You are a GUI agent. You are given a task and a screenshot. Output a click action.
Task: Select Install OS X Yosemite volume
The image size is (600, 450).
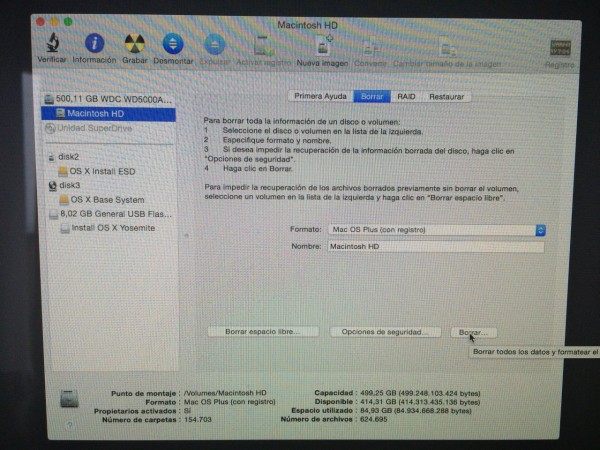pyautogui.click(x=110, y=228)
